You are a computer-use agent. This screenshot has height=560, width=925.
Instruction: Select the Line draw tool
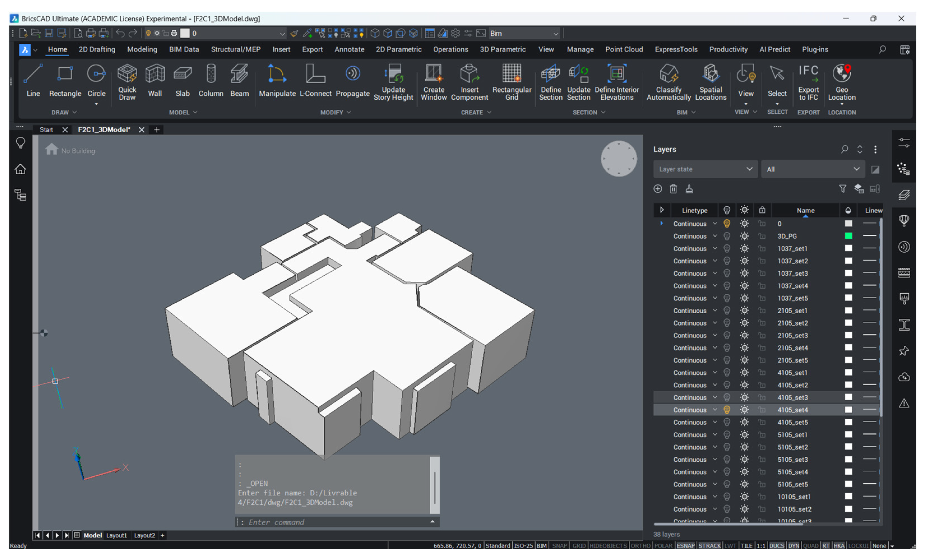click(x=33, y=80)
